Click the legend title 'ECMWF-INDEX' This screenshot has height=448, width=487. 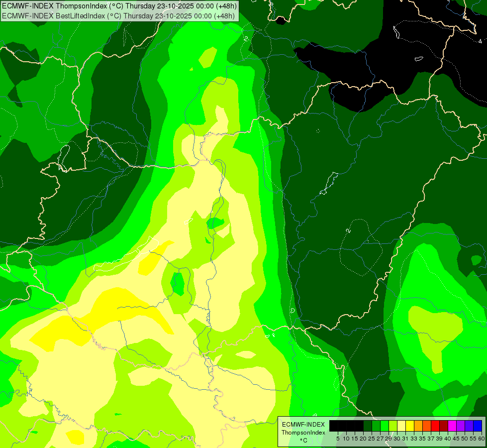point(303,425)
